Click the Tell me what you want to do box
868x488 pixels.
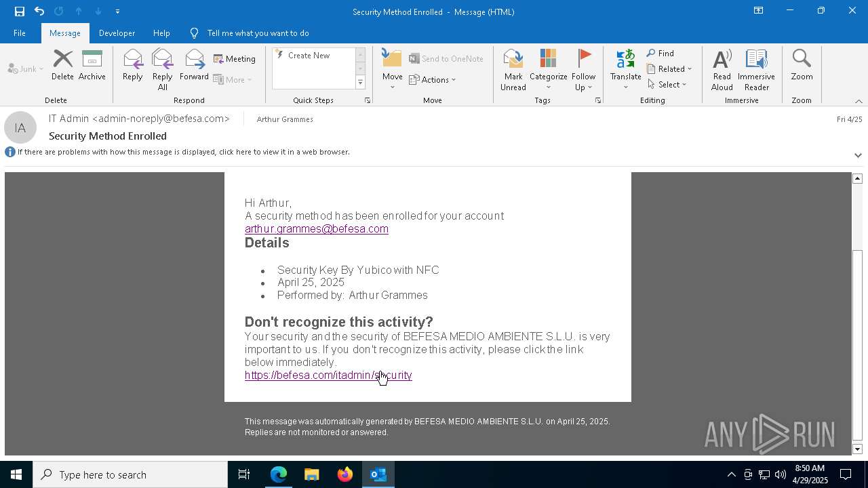click(258, 33)
